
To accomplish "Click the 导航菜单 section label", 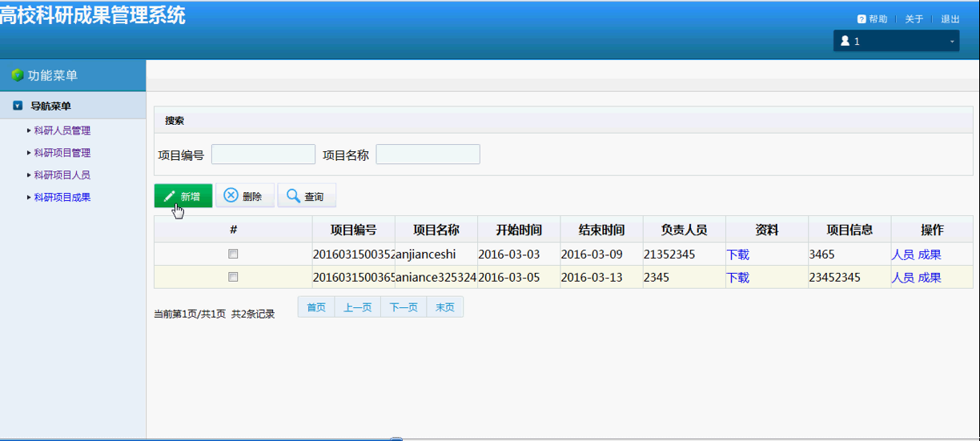I will [x=50, y=106].
